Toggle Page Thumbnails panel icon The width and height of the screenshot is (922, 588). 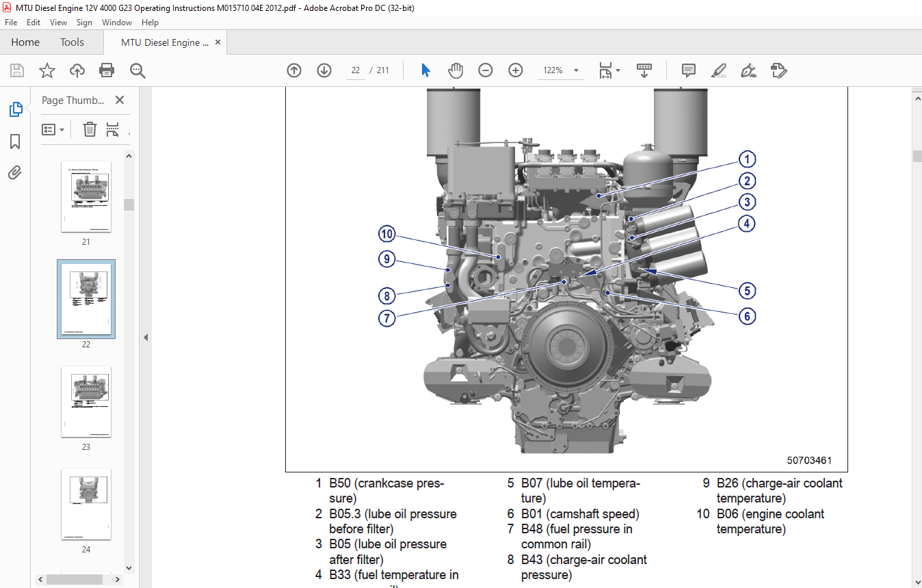[x=15, y=109]
